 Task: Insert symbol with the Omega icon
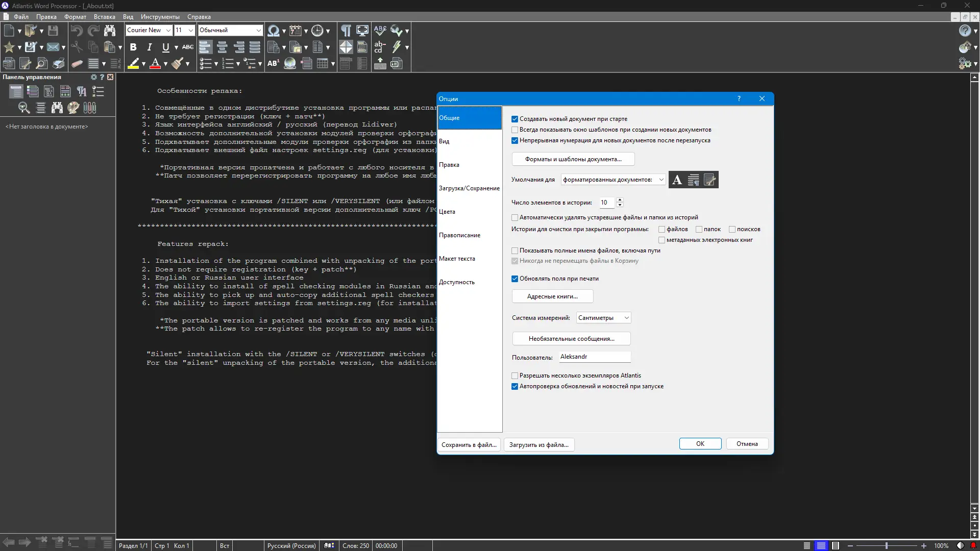[273, 31]
